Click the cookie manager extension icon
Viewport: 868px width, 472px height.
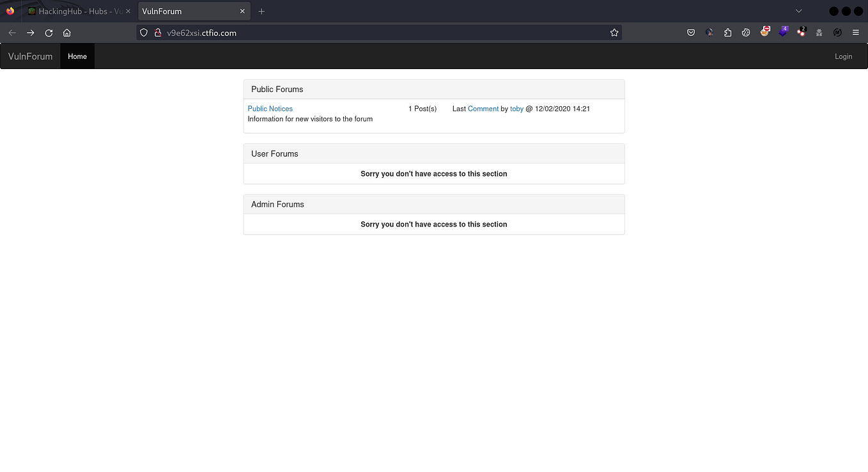(x=746, y=32)
